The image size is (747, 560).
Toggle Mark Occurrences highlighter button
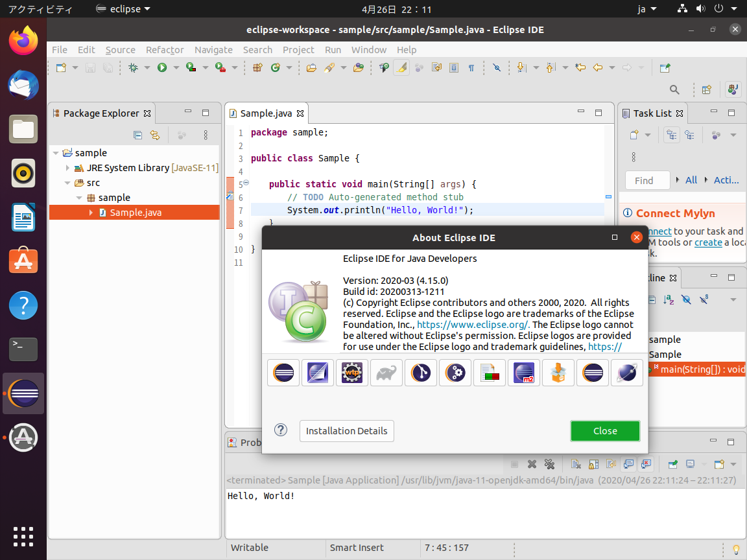coord(401,67)
